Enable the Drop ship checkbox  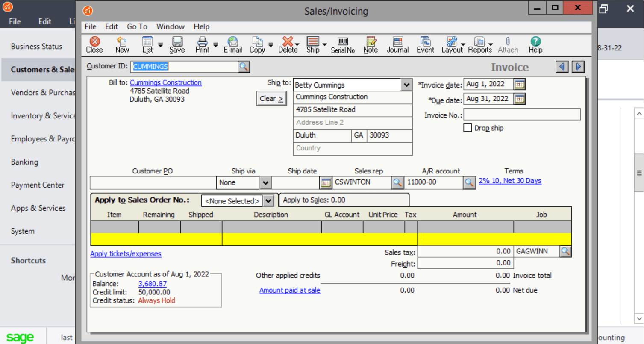click(468, 128)
